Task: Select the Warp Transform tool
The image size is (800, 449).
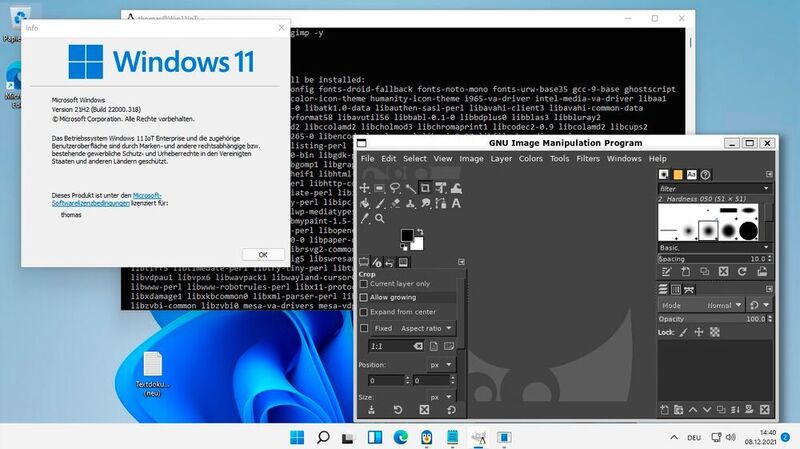Action: pos(456,188)
